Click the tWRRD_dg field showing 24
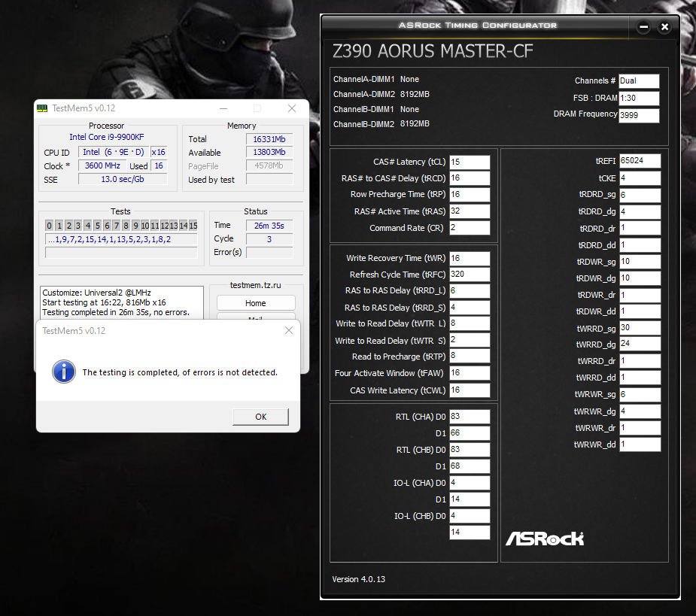Image resolution: width=696 pixels, height=616 pixels. click(x=640, y=344)
